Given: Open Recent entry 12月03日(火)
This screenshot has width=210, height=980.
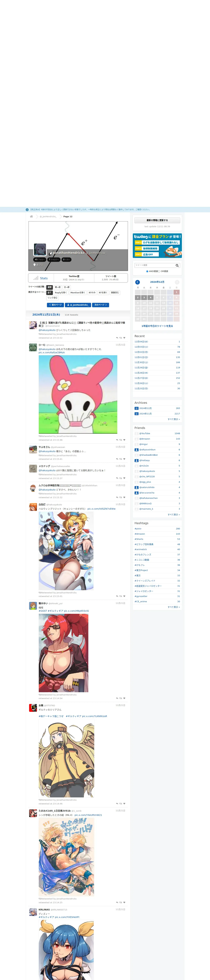Looking at the screenshot, I should (x=141, y=347).
